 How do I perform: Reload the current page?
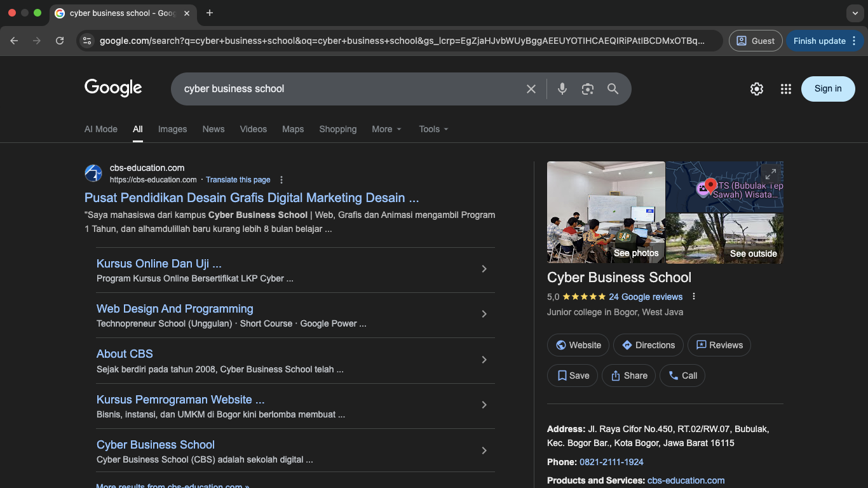pyautogui.click(x=60, y=41)
